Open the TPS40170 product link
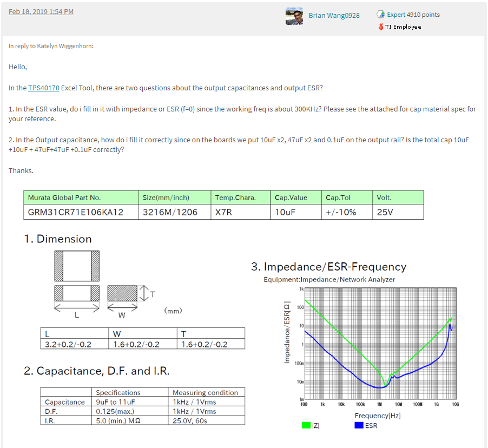This screenshot has height=448, width=488. [x=44, y=88]
